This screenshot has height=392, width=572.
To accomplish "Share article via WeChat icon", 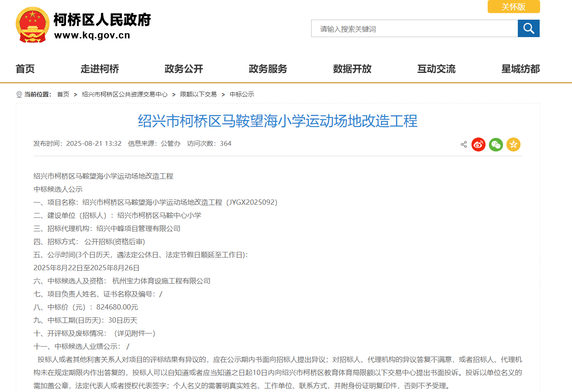I will [496, 144].
